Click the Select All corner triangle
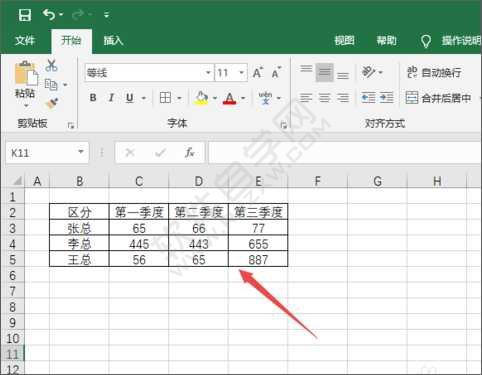Screen dimensions: 482x375 17,181
